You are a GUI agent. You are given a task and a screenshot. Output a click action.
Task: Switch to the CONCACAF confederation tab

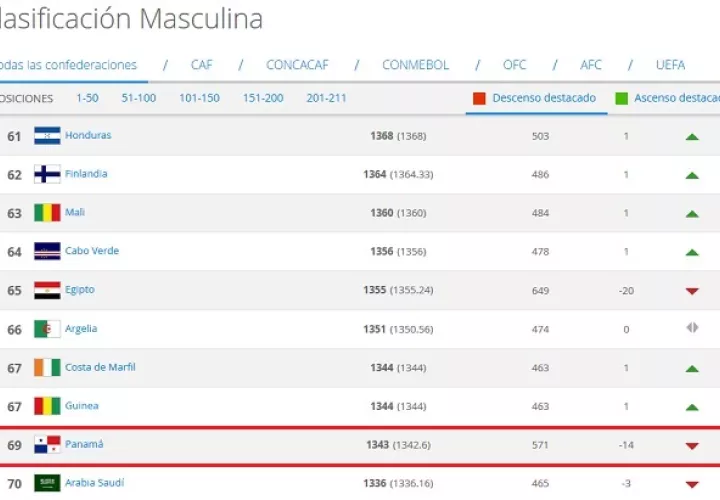point(297,65)
